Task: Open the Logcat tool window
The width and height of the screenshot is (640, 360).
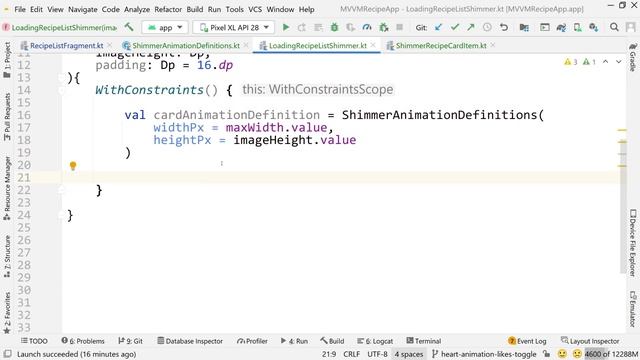Action: 375,341
